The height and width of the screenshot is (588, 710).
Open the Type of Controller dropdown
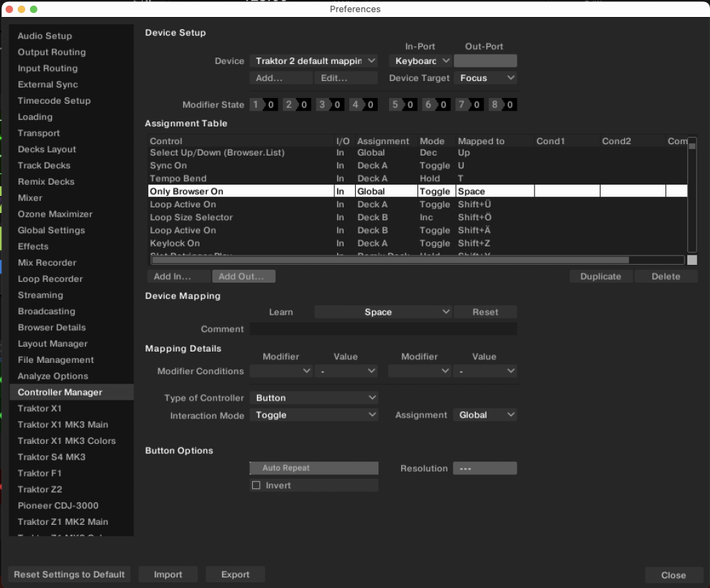(x=313, y=398)
